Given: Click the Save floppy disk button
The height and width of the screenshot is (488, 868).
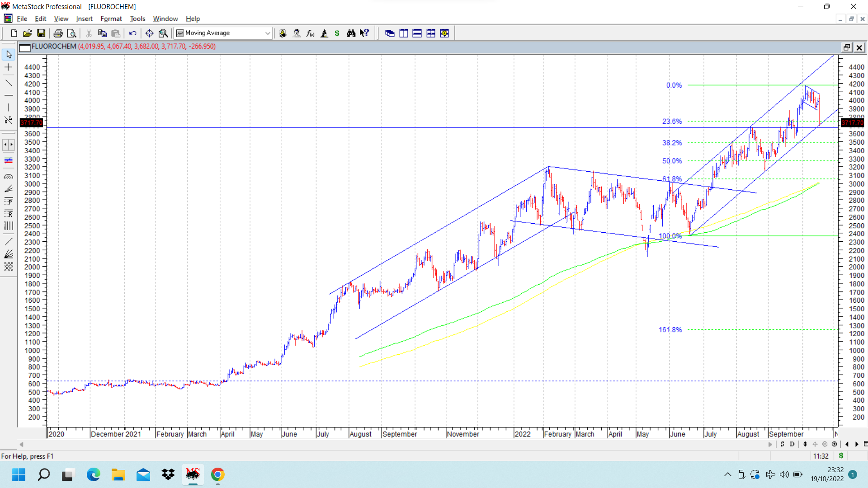Looking at the screenshot, I should click(x=41, y=33).
